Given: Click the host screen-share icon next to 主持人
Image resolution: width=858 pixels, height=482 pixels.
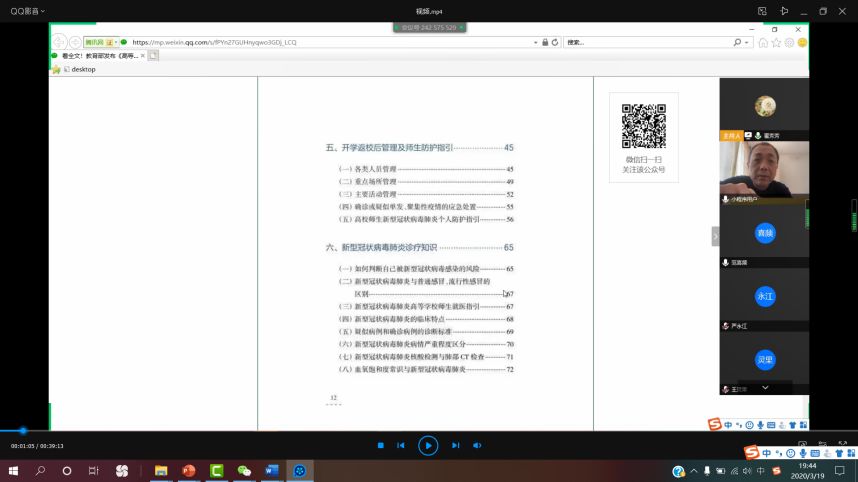Looking at the screenshot, I should tap(748, 136).
